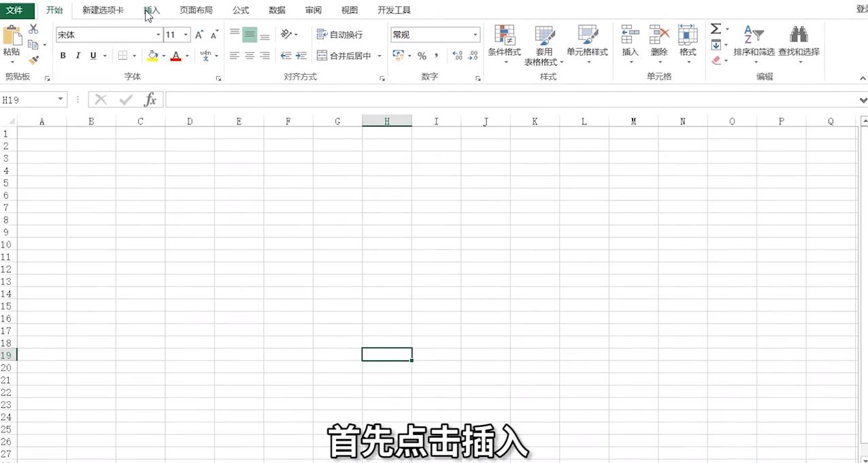Open the 常规 number format dropdown

point(474,34)
